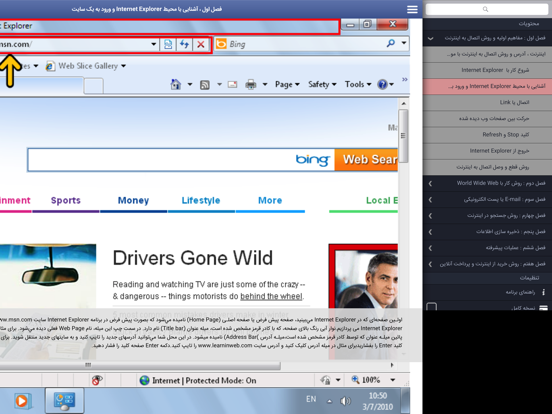Open the dropdown arrow beside the Feeds icon

[219, 84]
